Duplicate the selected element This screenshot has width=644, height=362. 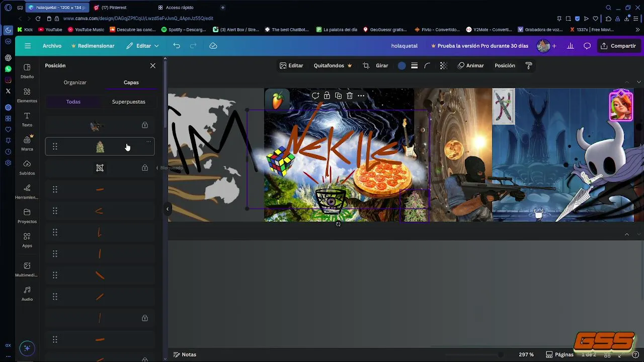coord(338,96)
